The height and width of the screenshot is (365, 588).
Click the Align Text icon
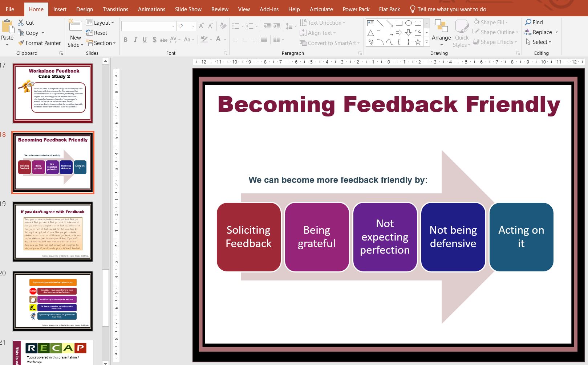(x=304, y=33)
